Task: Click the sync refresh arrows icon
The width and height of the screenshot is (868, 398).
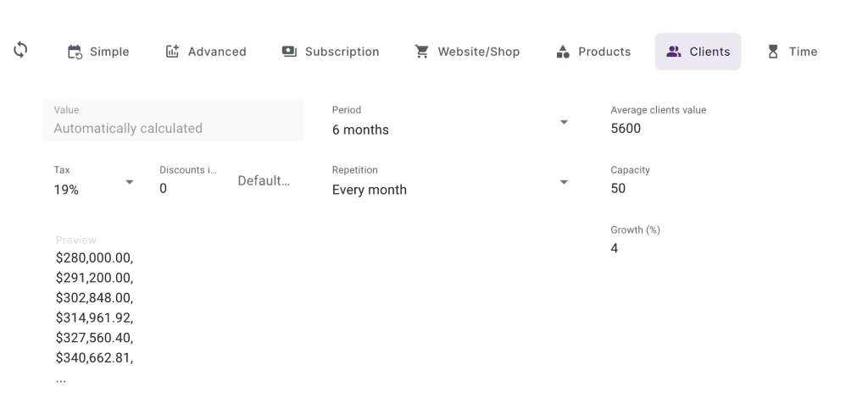Action: [x=20, y=50]
